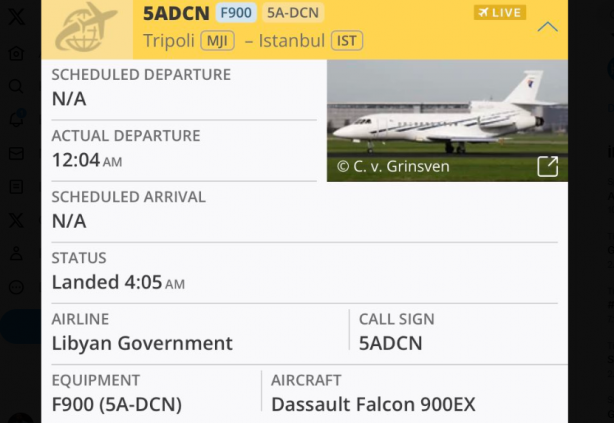Image resolution: width=614 pixels, height=423 pixels.
Task: Go to X home in the sidebar
Action: point(16,54)
